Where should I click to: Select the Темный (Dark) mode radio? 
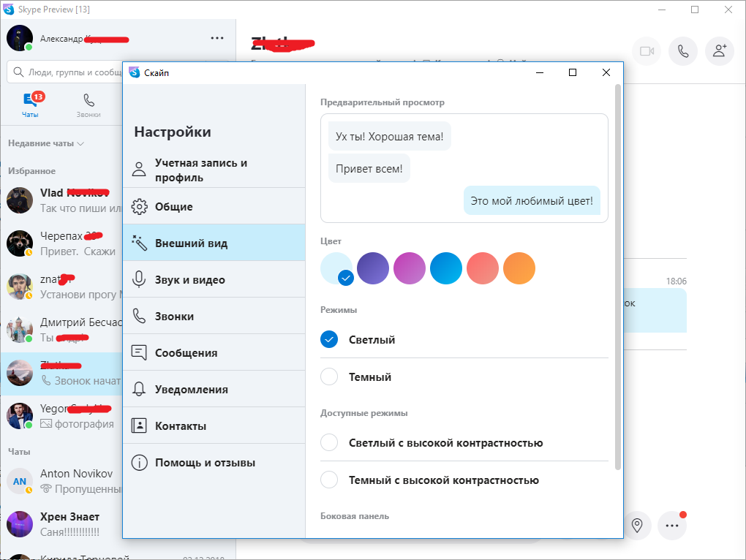click(329, 377)
